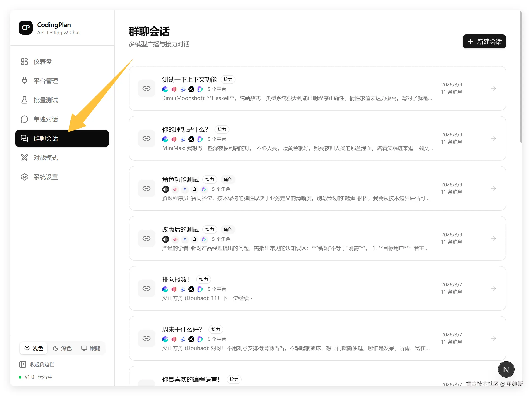Open arrow on 测试一下上下文功能 conversation
The height and width of the screenshot is (396, 532).
point(494,89)
